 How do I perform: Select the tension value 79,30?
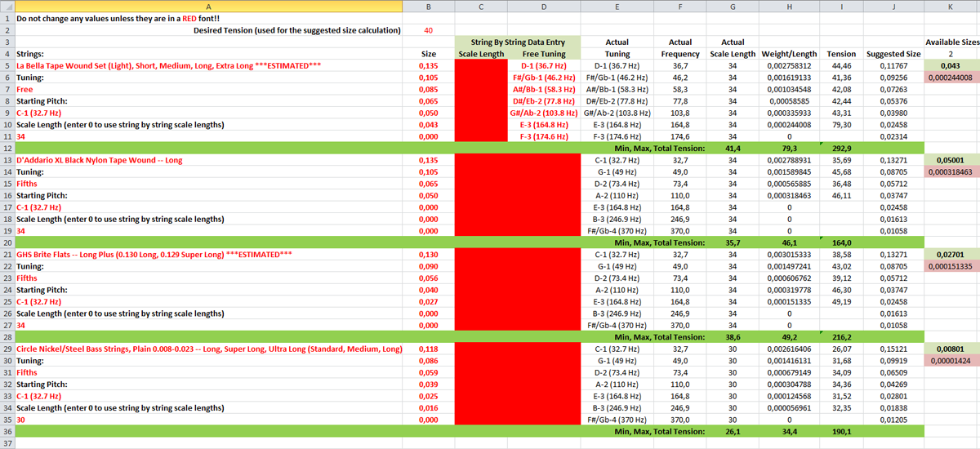tap(841, 125)
